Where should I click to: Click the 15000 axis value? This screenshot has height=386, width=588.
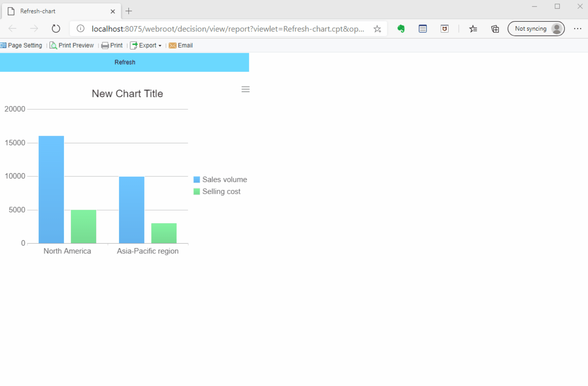tap(15, 143)
